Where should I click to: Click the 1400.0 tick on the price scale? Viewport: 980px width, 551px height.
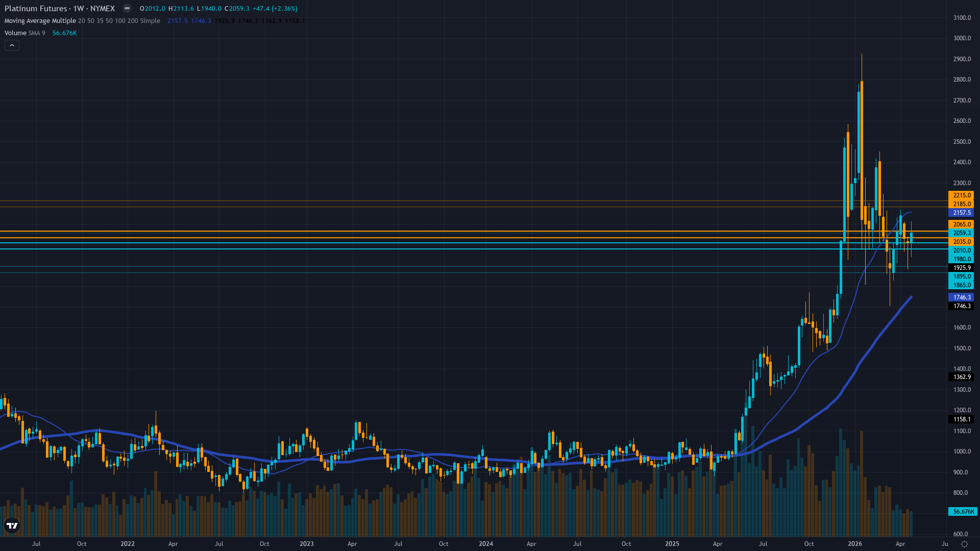(x=962, y=369)
